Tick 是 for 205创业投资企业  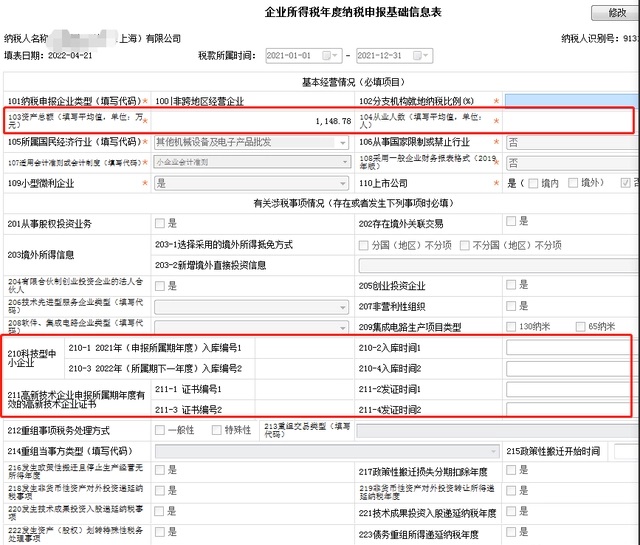pyautogui.click(x=511, y=285)
